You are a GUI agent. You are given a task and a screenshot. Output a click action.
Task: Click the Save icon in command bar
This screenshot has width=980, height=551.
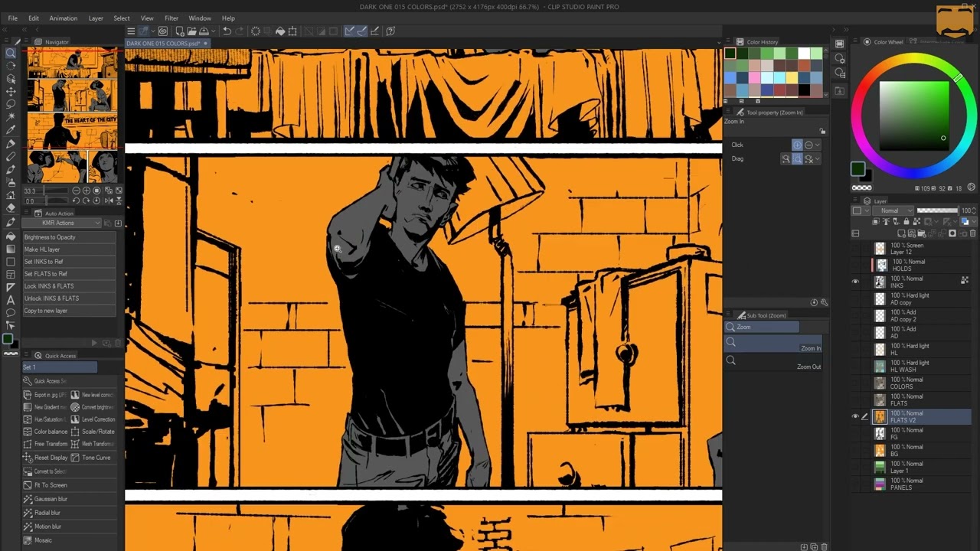click(x=204, y=31)
